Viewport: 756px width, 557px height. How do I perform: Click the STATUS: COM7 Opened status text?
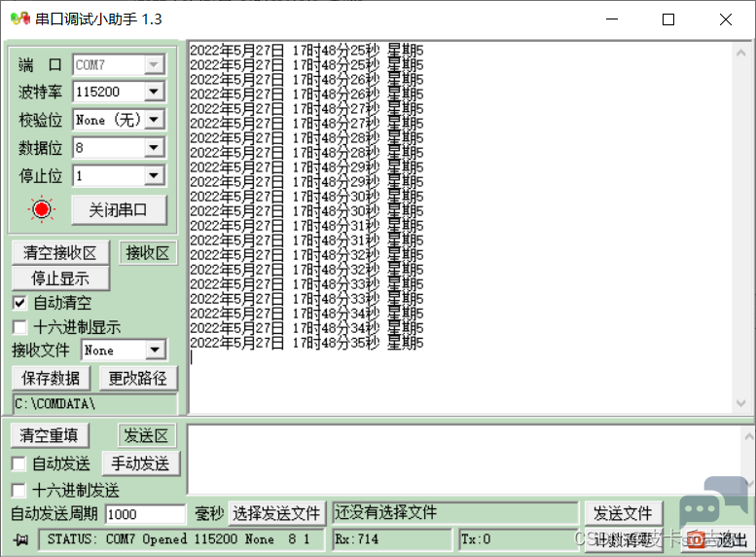click(182, 539)
